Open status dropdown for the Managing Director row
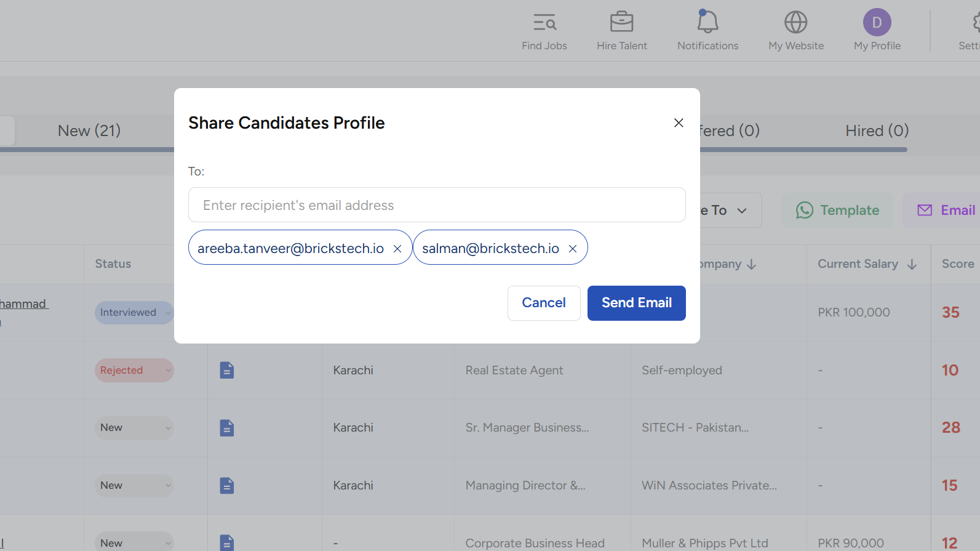 [x=133, y=486]
